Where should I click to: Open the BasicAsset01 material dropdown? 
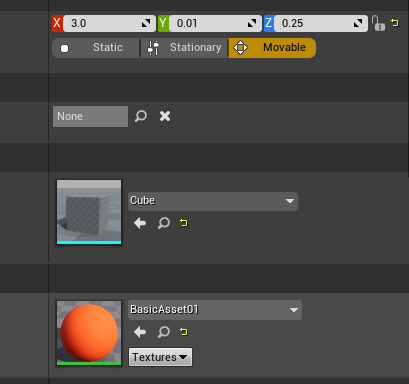(215, 310)
